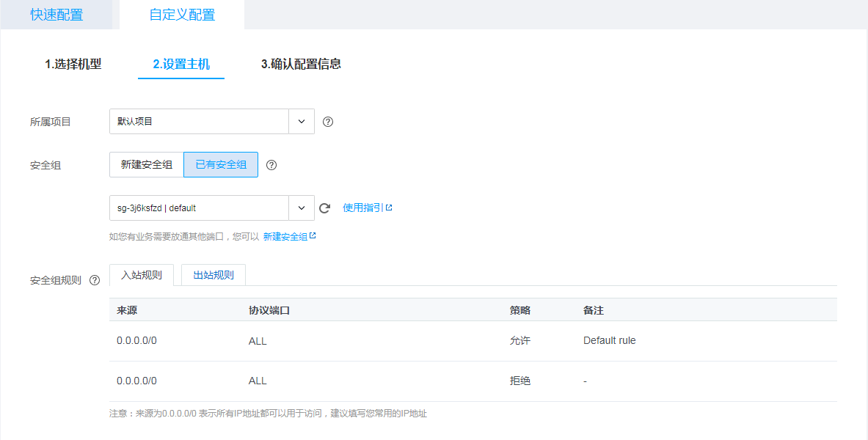Image resolution: width=868 pixels, height=440 pixels.
Task: Go to step 1.选择机型
Action: coord(73,65)
